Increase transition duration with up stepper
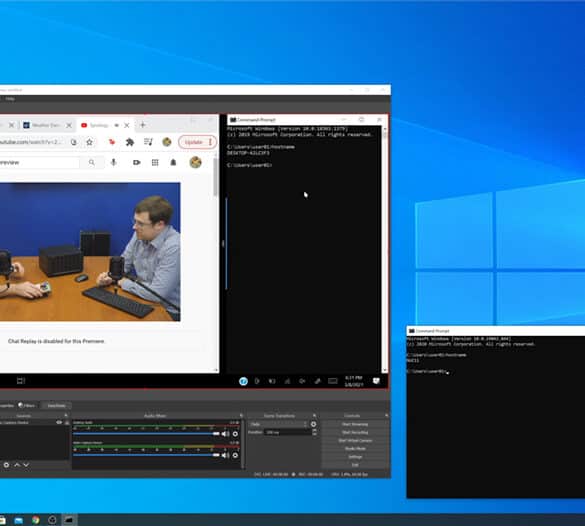Screen dimensions: 585x526 point(315,430)
